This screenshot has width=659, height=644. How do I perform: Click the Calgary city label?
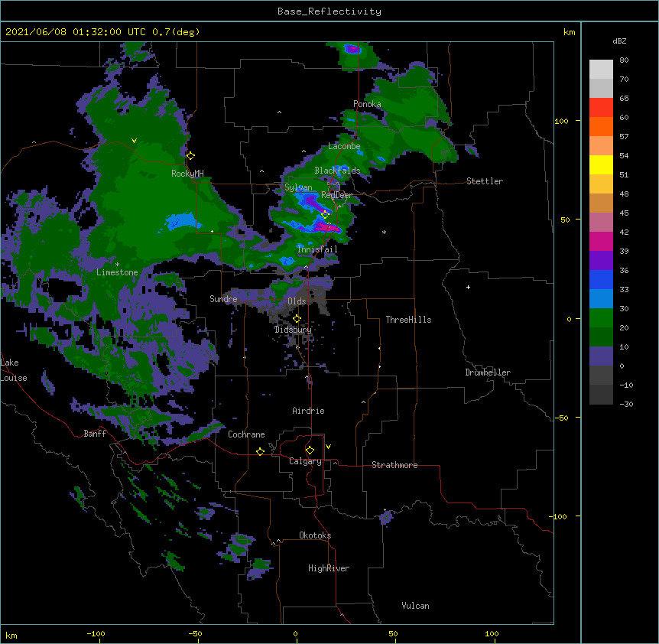coord(305,461)
